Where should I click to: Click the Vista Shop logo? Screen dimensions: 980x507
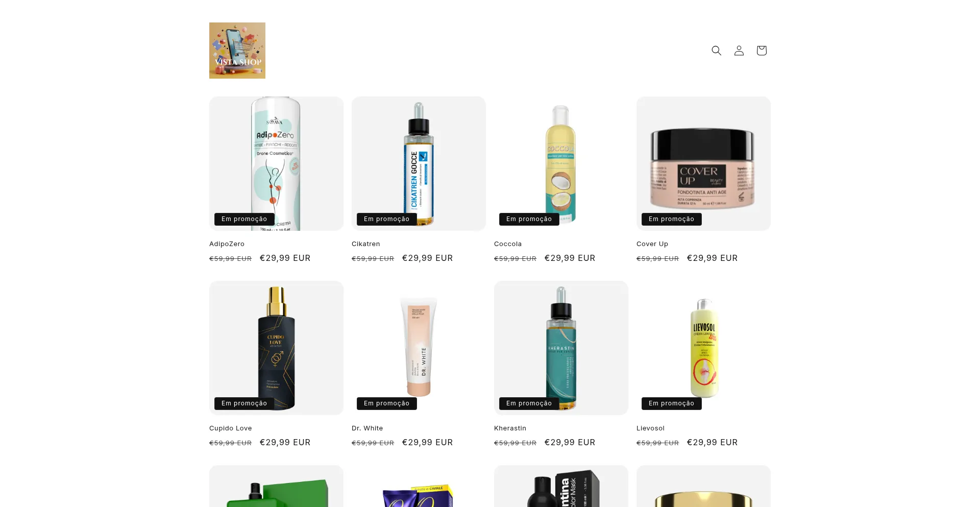(237, 51)
